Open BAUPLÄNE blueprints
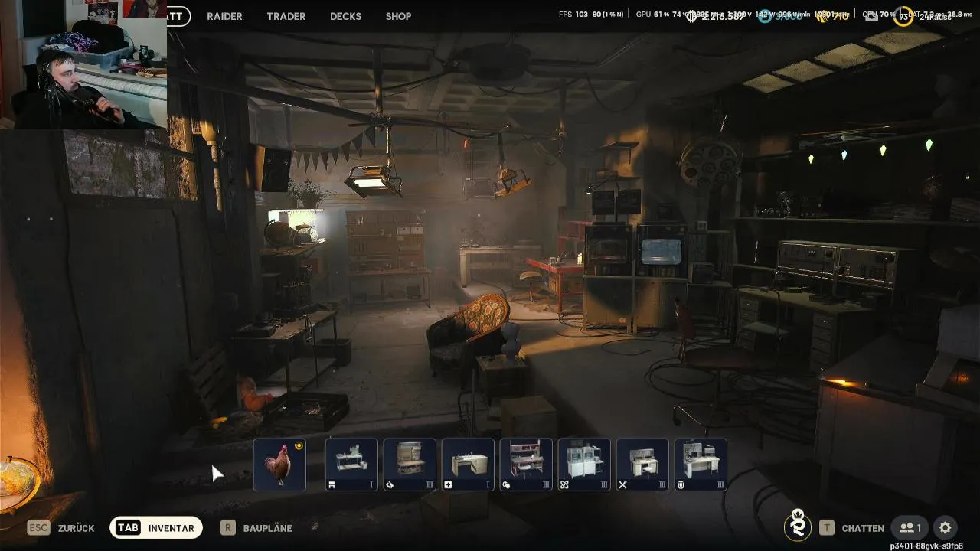 coord(257,528)
